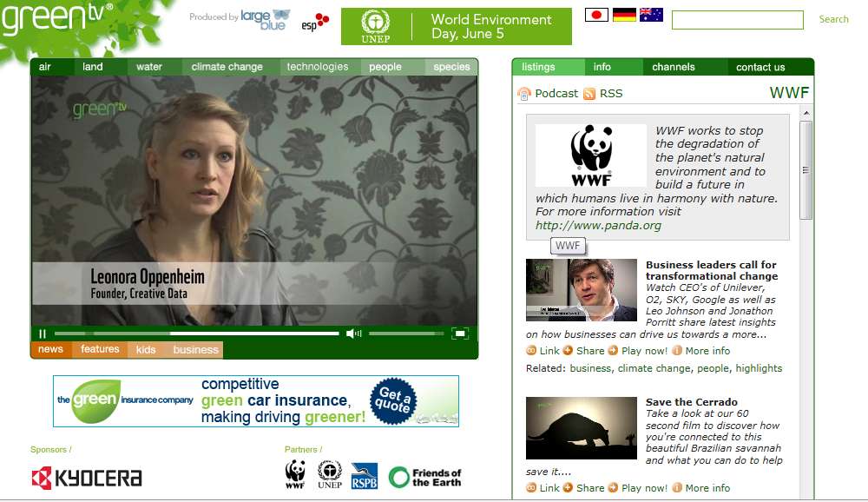Screen dimensions: 868x502
Task: Click the Australian flag icon
Action: point(651,15)
